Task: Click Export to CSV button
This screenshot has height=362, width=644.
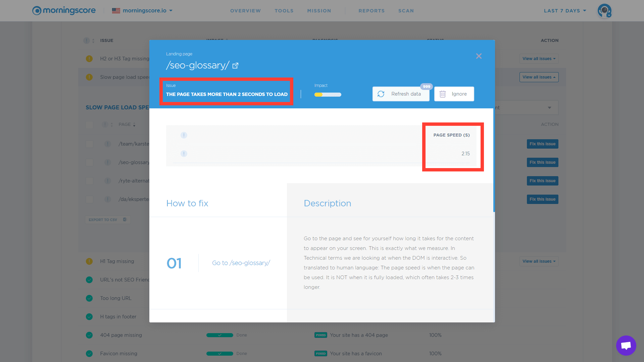Action: point(108,220)
